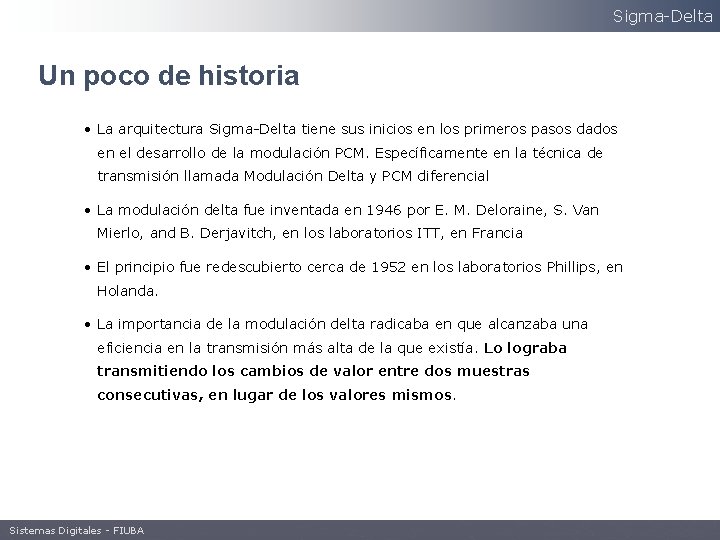720x540 pixels.
Task: Click the bold line 'consecutivas, en lugar de los valores mismos'
Action: coord(276,395)
